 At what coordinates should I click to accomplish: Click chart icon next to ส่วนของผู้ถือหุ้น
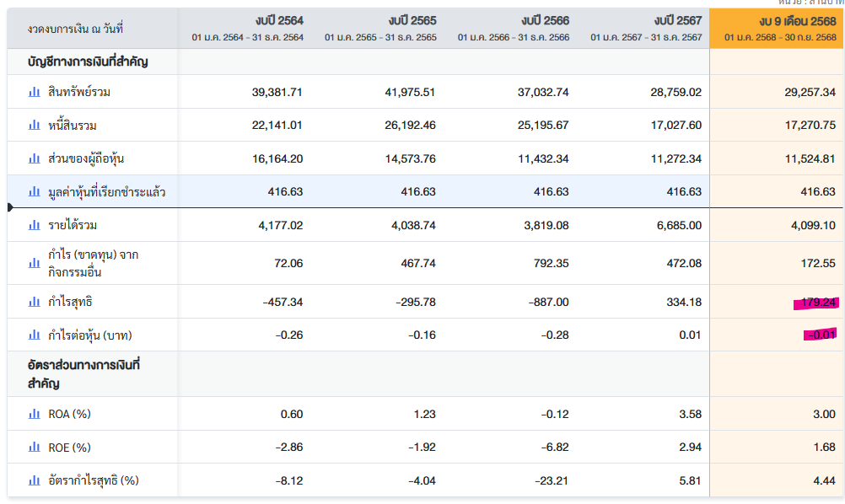tap(35, 158)
